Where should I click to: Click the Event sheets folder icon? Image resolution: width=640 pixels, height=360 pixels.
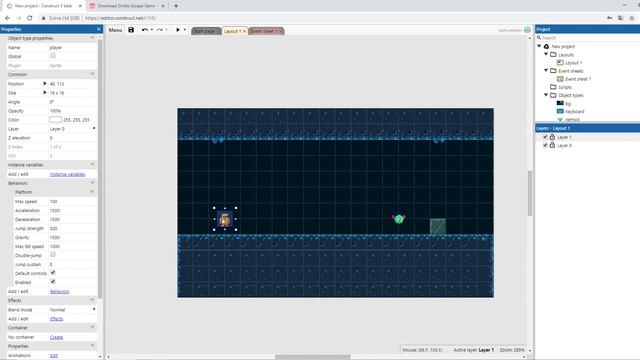click(553, 71)
